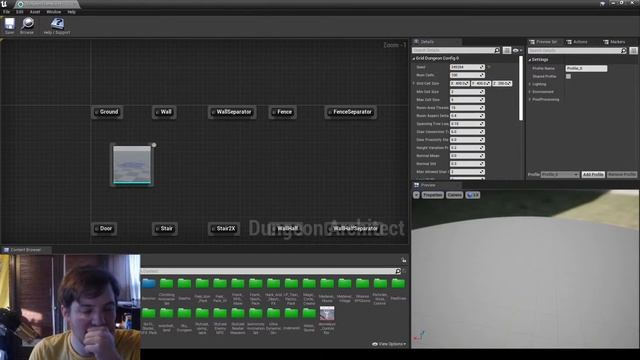The height and width of the screenshot is (360, 640).
Task: Click the Grid Cell Size X field
Action: 460,83
